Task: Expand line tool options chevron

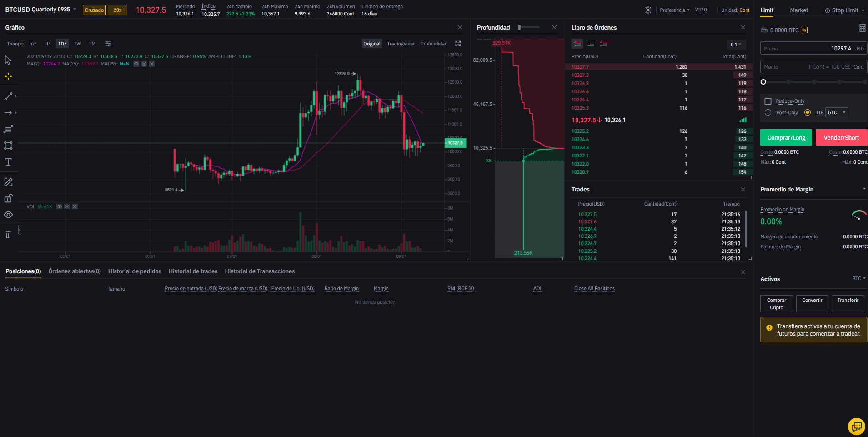Action: tap(15, 96)
